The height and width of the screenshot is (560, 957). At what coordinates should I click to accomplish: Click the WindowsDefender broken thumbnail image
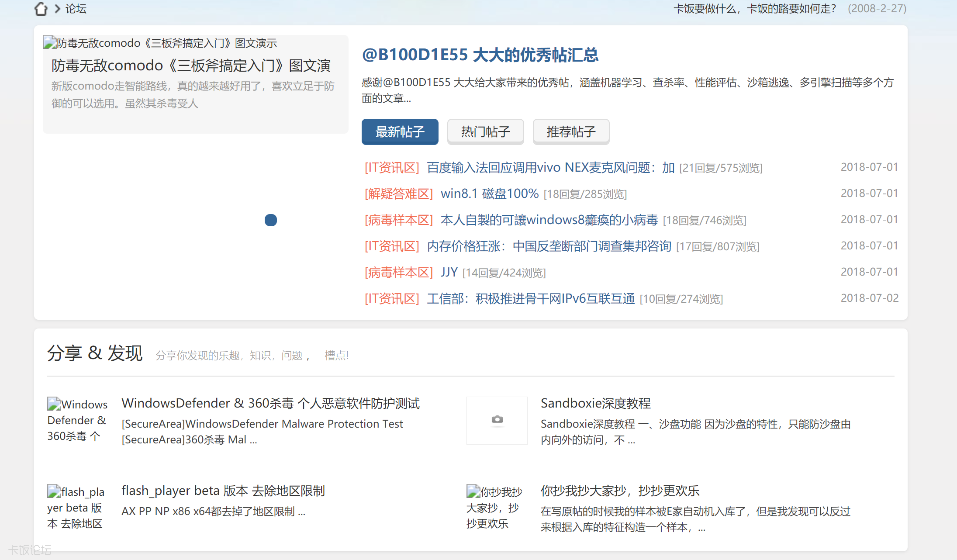coord(77,420)
